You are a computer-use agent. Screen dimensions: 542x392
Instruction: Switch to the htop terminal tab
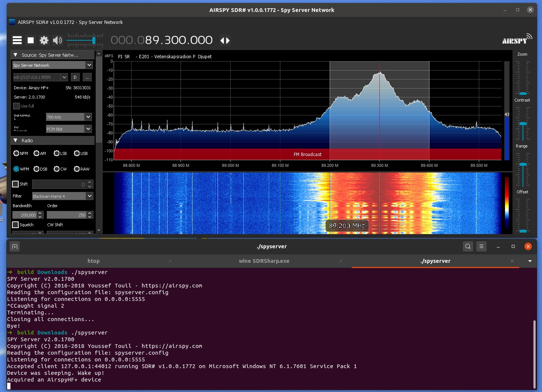pyautogui.click(x=93, y=261)
